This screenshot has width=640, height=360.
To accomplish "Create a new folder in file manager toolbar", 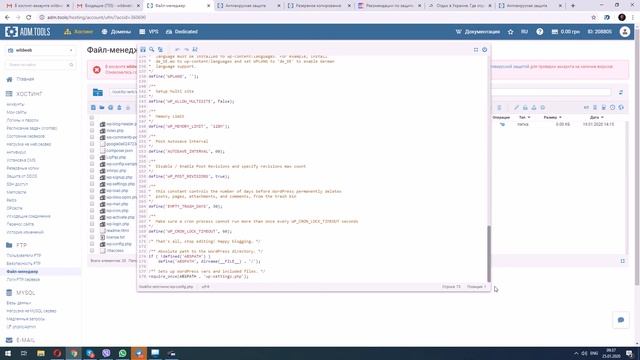I will (x=102, y=108).
